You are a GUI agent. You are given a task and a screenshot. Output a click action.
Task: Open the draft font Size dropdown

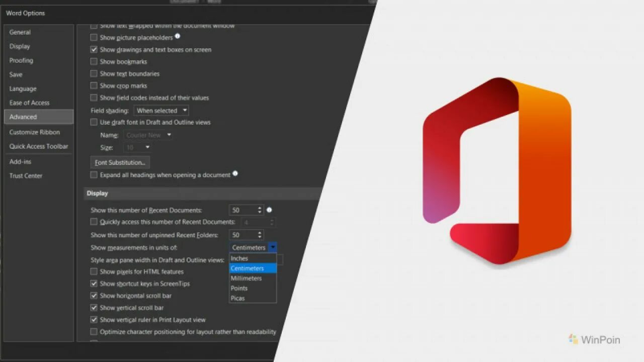point(137,147)
